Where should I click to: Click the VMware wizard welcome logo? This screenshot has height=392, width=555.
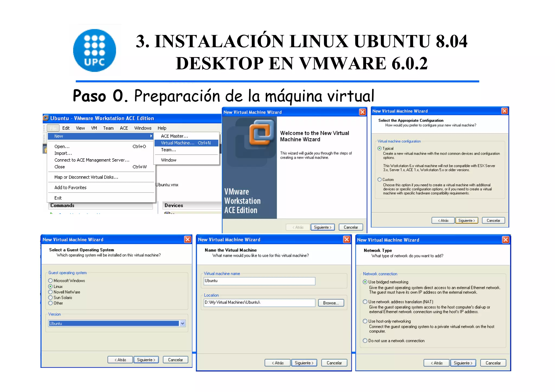(261, 133)
